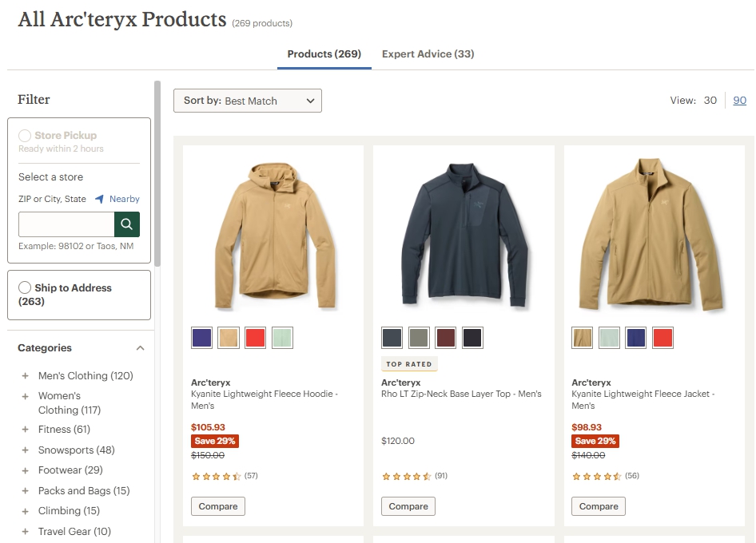Expand Fitness category plus icon
The image size is (756, 543).
click(x=25, y=430)
